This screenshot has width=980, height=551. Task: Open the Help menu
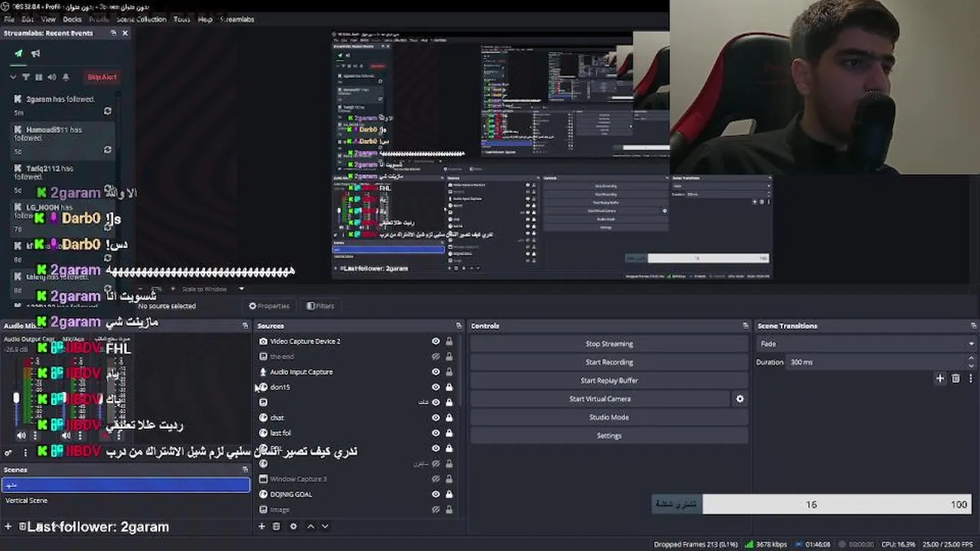coord(205,19)
